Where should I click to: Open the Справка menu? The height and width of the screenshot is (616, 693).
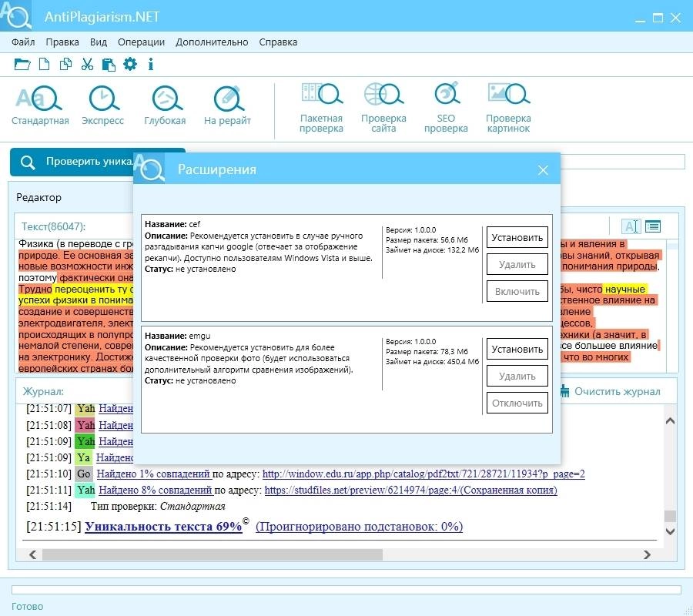(x=278, y=42)
